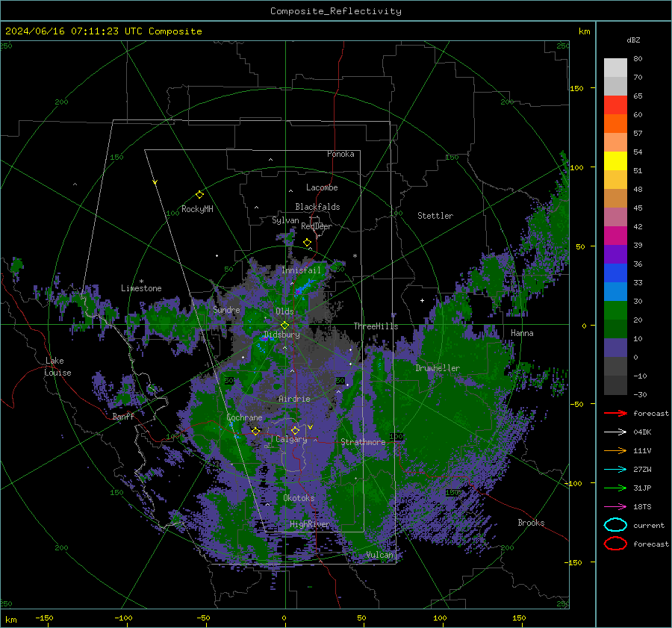The width and height of the screenshot is (672, 628).
Task: Pick the purple 39-36 dBZ color band
Action: [x=615, y=255]
